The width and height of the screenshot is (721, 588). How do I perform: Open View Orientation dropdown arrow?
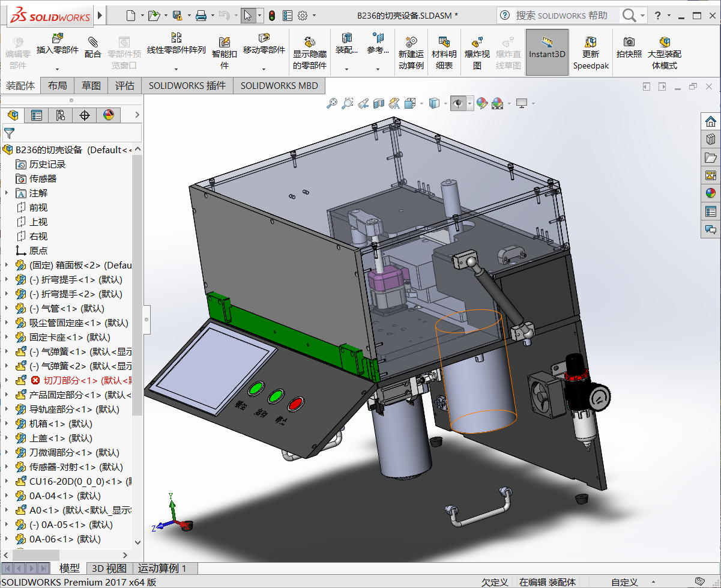420,103
